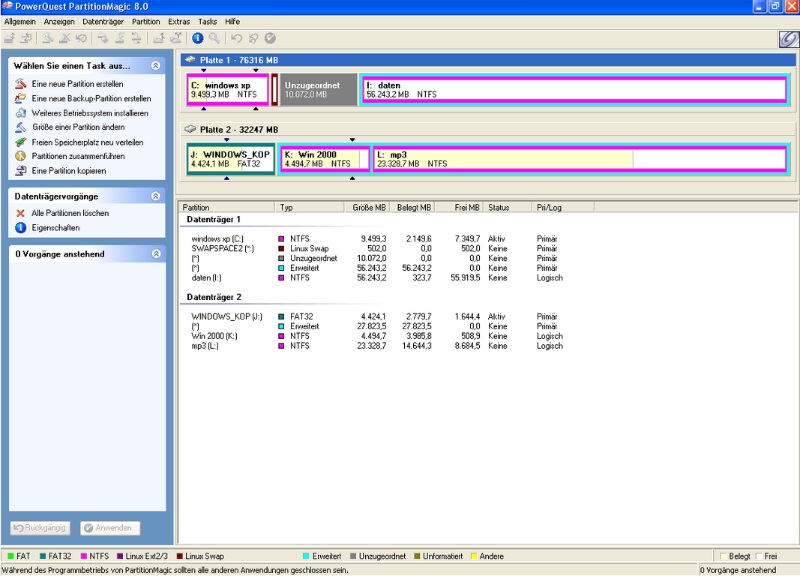The height and width of the screenshot is (576, 800).
Task: Click 'Größe einer Partition ändern' link
Action: [78, 127]
